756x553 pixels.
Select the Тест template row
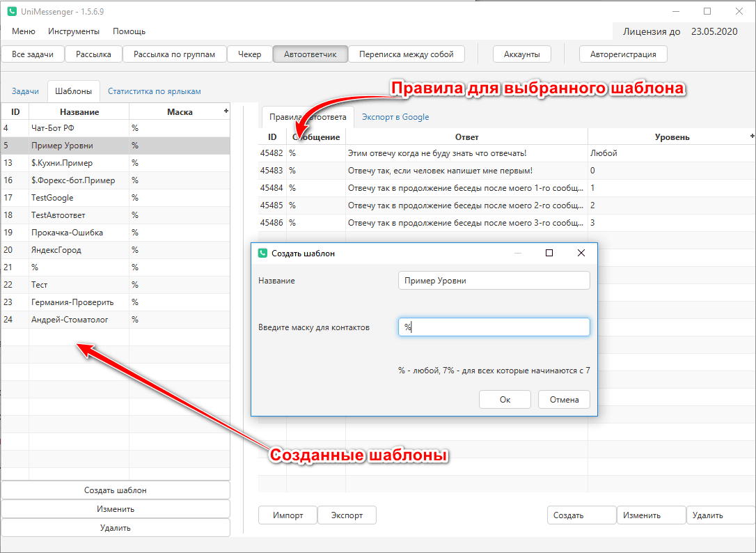(x=116, y=285)
